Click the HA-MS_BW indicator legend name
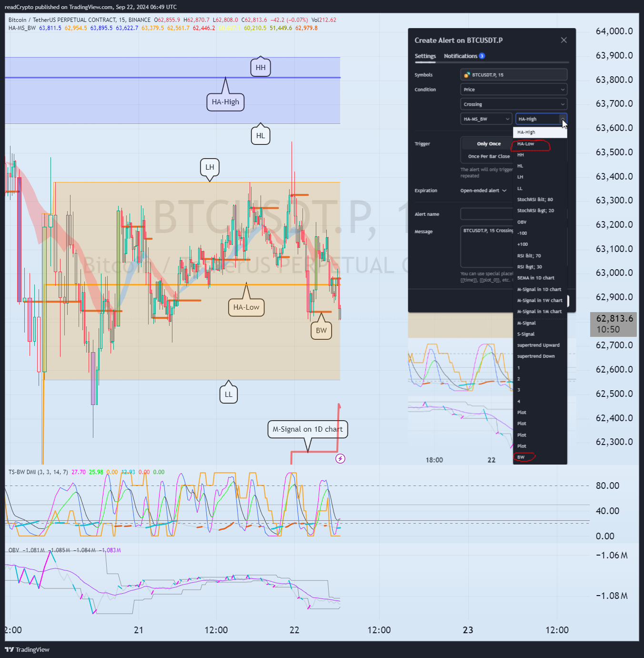The image size is (644, 658). [22, 28]
